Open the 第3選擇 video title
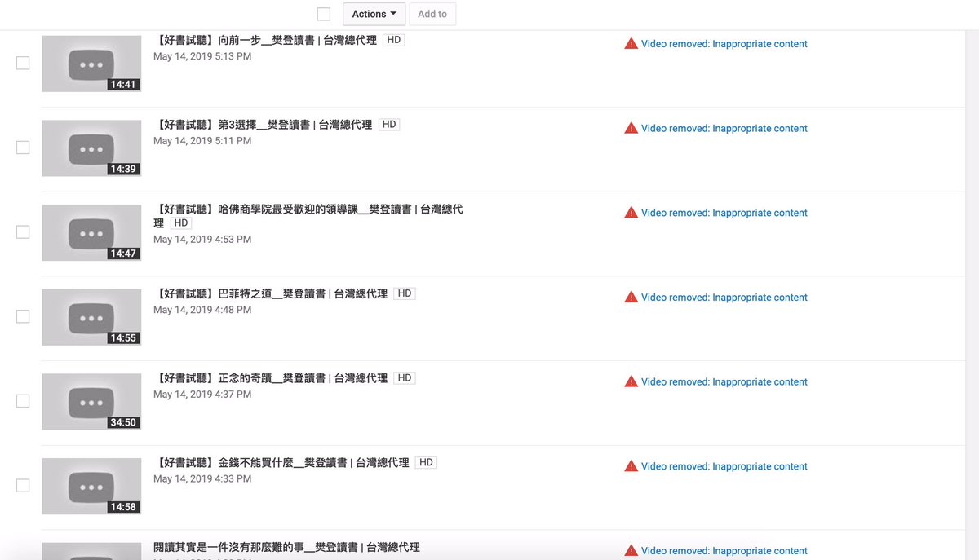This screenshot has height=560, width=979. [263, 125]
